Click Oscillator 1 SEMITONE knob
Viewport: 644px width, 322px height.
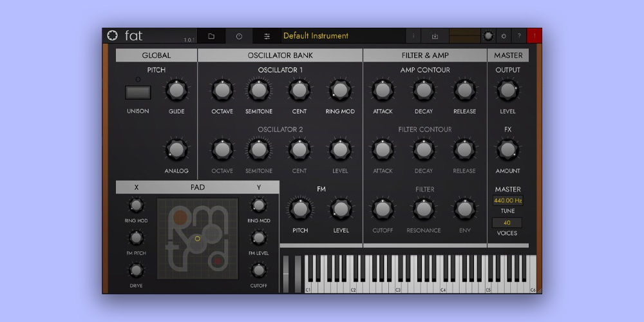click(259, 90)
